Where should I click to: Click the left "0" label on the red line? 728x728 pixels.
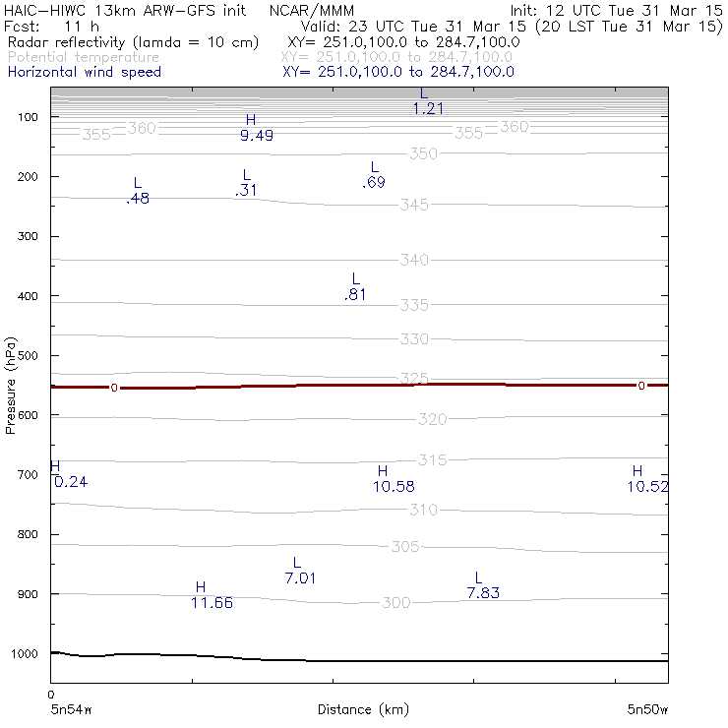tap(114, 388)
